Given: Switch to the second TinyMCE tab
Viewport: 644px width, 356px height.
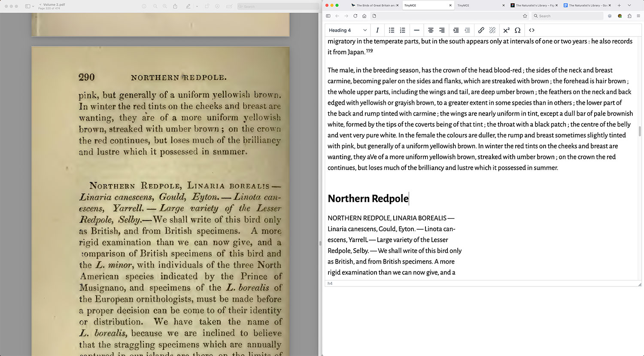Looking at the screenshot, I should (481, 5).
